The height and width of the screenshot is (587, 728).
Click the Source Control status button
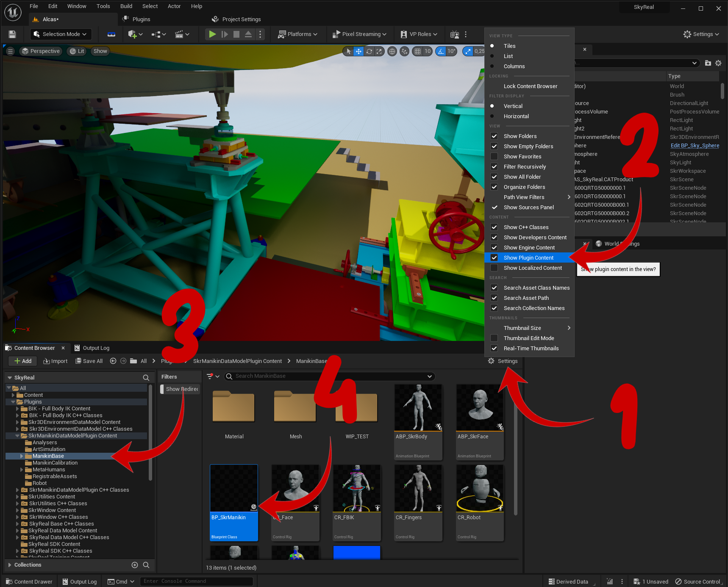coord(698,581)
